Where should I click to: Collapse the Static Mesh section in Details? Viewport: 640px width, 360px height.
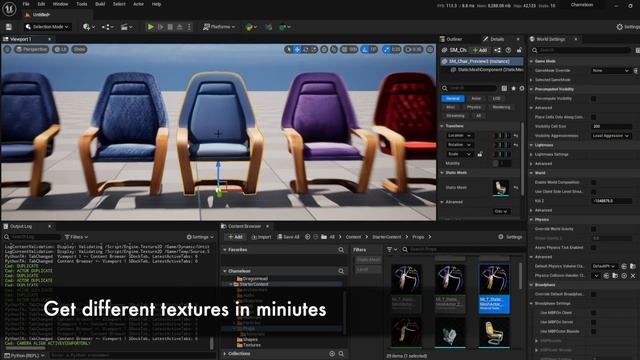coord(442,173)
